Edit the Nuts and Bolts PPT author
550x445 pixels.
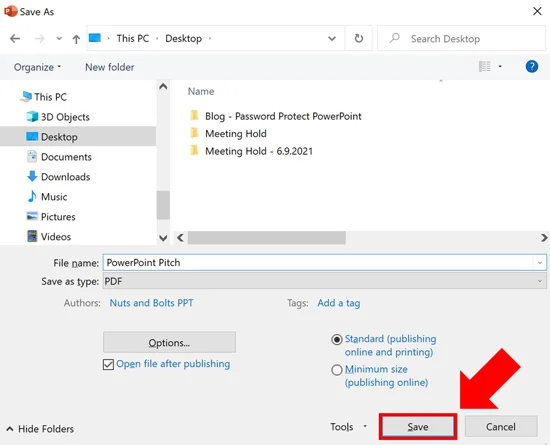pos(151,303)
